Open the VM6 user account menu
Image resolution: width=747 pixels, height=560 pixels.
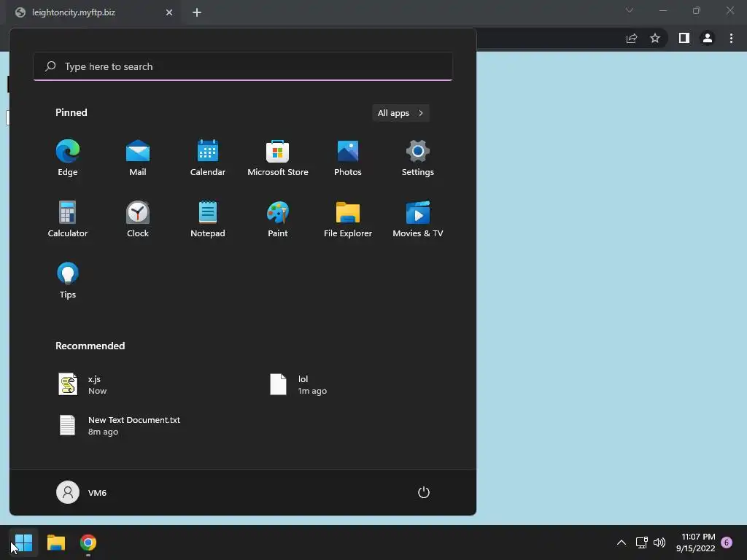tap(82, 492)
